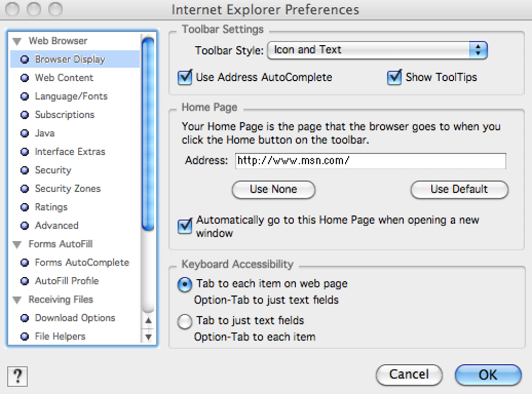Collapse the Receiving Files category triangle
This screenshot has width=532, height=394.
pyautogui.click(x=17, y=300)
